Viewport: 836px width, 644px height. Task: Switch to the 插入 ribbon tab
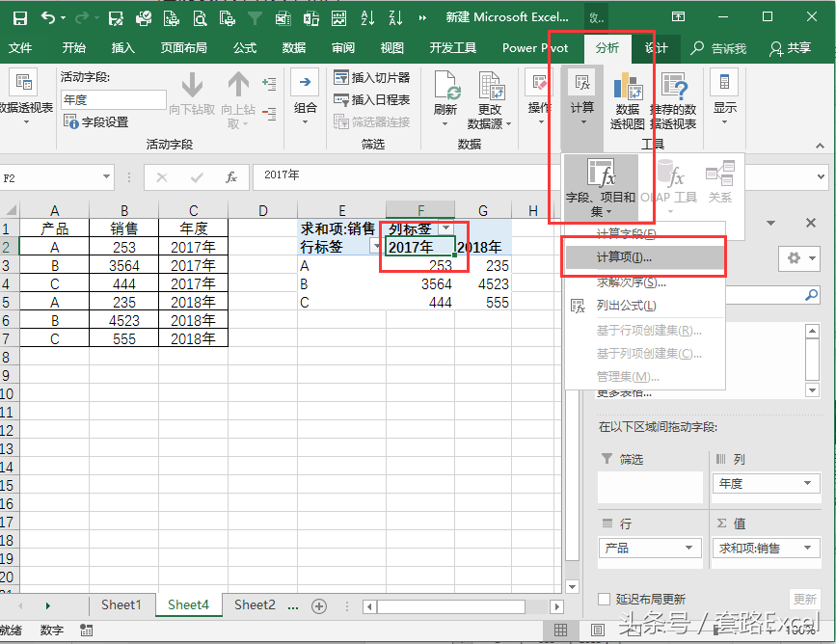[x=122, y=48]
